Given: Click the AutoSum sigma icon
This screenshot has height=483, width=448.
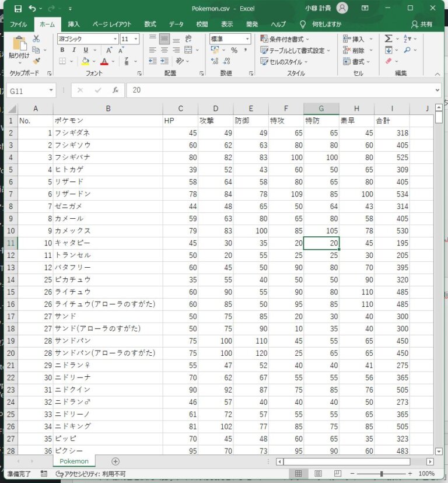Looking at the screenshot, I should 388,38.
